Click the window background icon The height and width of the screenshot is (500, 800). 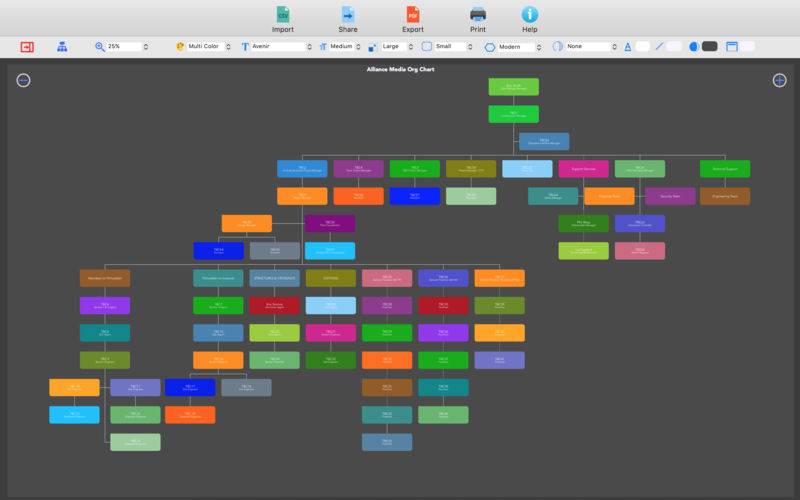coord(732,47)
